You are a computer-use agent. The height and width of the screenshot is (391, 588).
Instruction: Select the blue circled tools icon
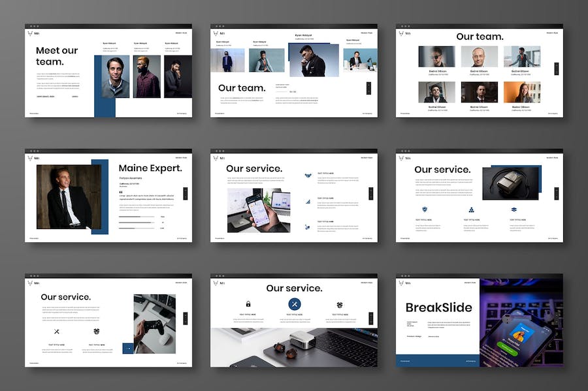(x=294, y=304)
